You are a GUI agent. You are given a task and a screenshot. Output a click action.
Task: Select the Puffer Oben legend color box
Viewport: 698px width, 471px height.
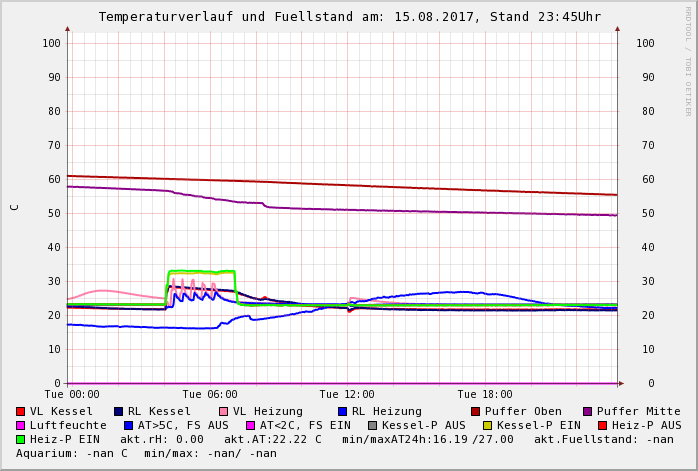pyautogui.click(x=475, y=411)
